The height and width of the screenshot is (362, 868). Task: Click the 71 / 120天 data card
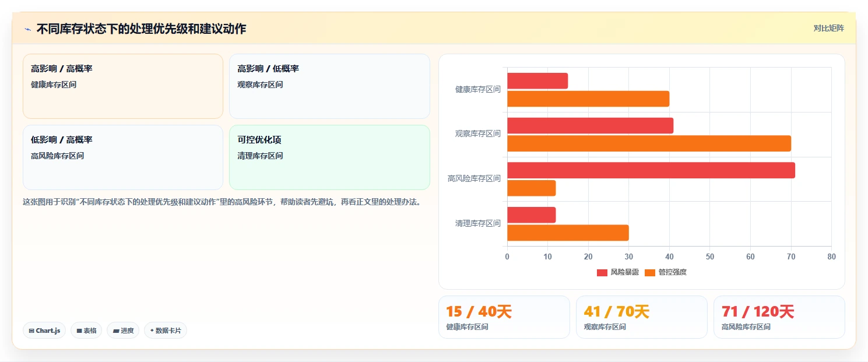779,317
